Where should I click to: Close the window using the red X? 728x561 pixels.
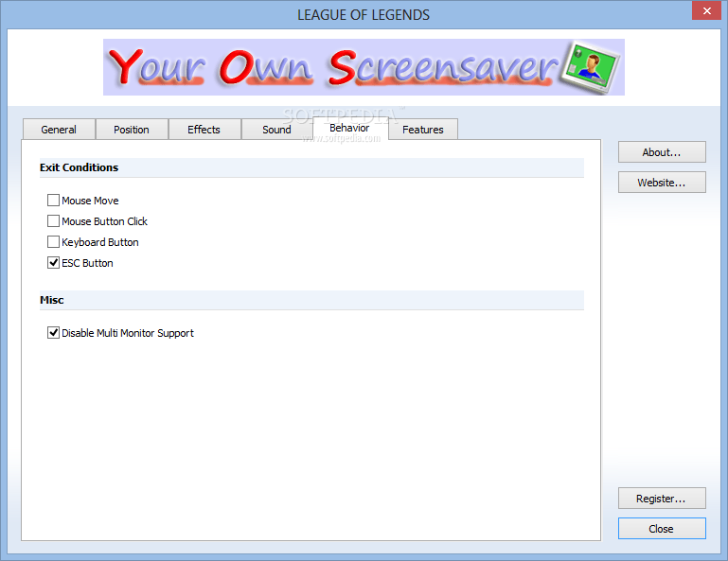(x=706, y=10)
